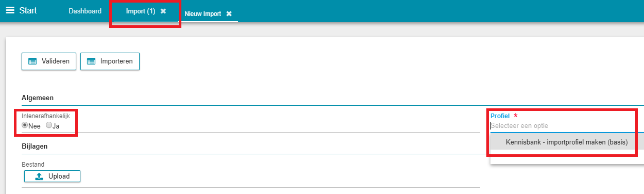Click the Start menu label

click(x=28, y=10)
